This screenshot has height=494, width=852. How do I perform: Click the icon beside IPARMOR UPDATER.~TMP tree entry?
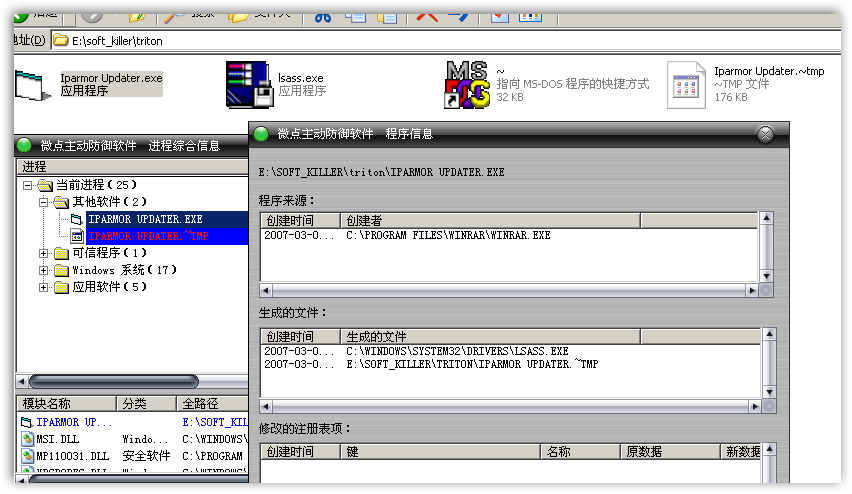77,236
